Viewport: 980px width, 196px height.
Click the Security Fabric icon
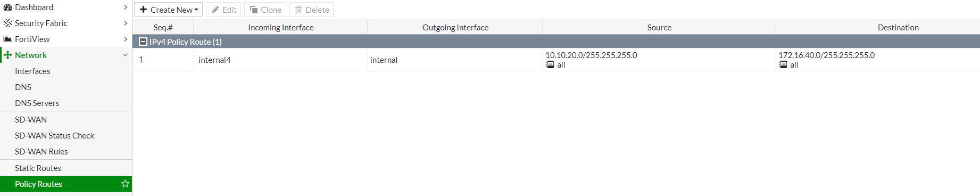[7, 23]
